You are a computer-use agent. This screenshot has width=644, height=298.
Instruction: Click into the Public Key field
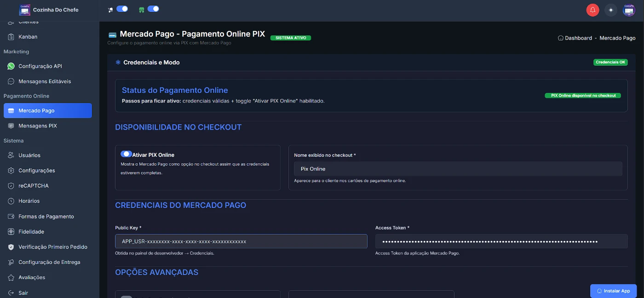coord(241,241)
